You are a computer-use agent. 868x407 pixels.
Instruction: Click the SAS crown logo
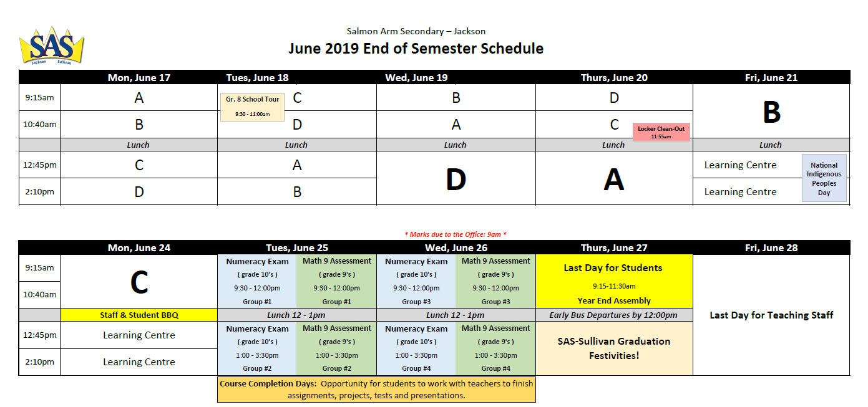pos(51,45)
